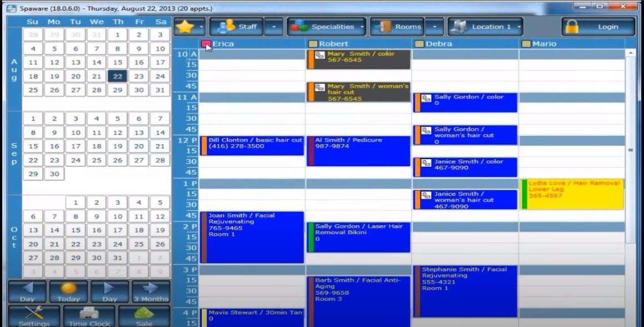Select September 30 in the calendar
Viewport: 644px width, 327px height.
point(54,174)
